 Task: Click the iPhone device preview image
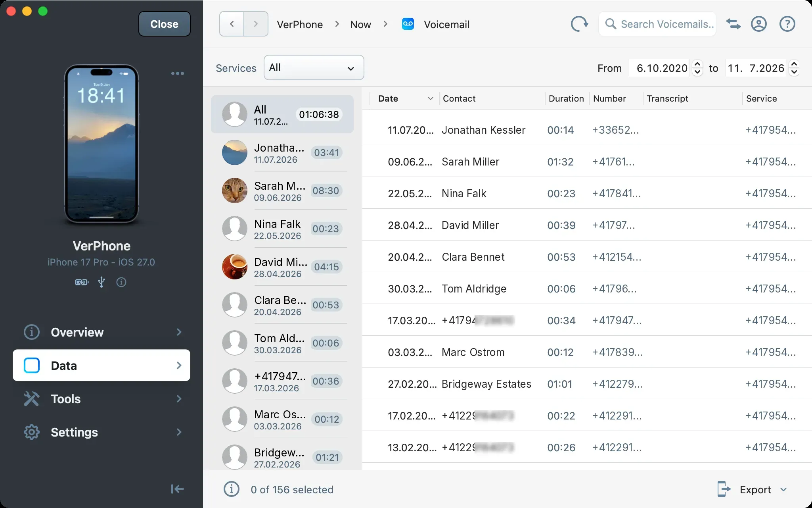(x=101, y=144)
